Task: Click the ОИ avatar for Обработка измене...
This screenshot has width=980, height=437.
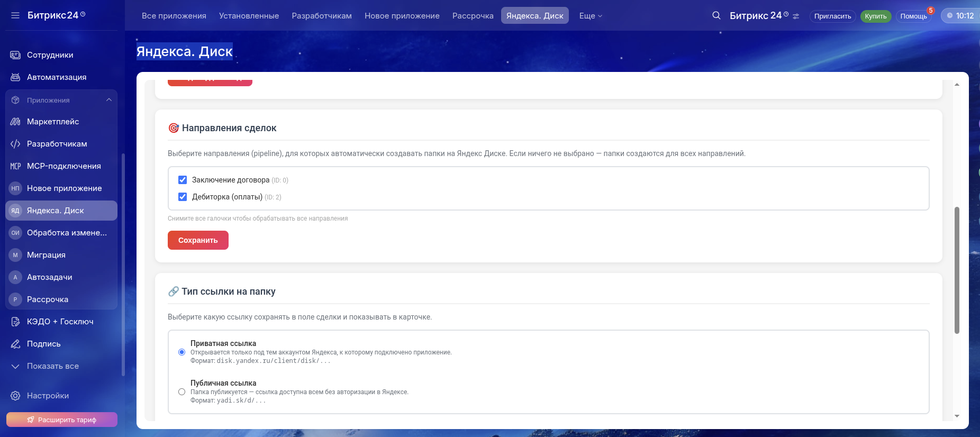Action: (x=15, y=233)
